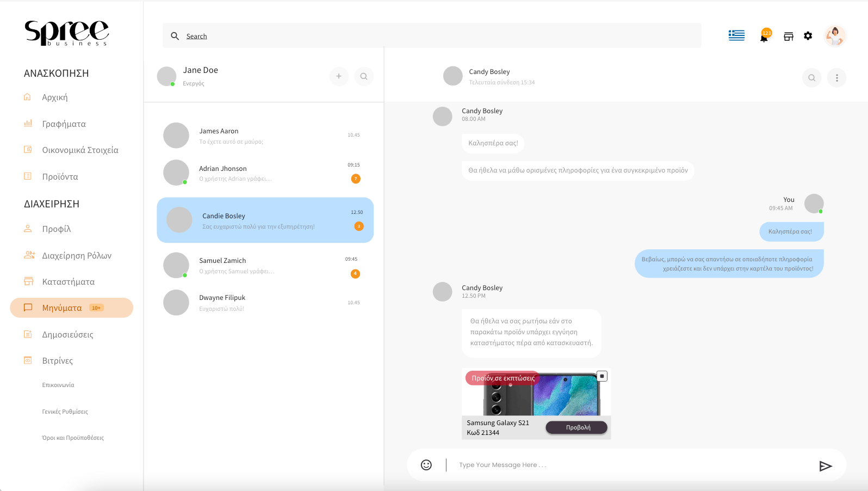Click the Προβολή button on product card

coord(576,427)
